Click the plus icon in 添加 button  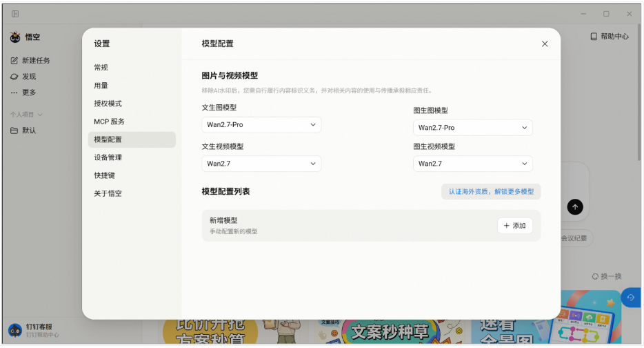tap(506, 226)
